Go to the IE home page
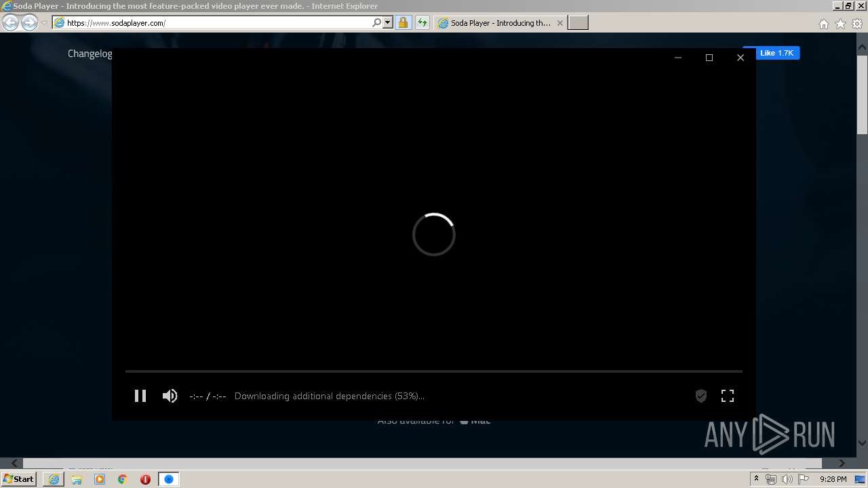This screenshot has width=868, height=488. pos(823,24)
